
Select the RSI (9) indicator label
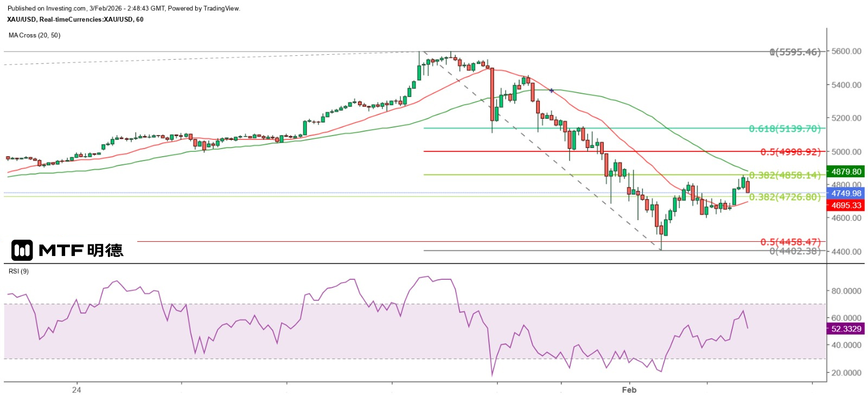click(x=19, y=271)
